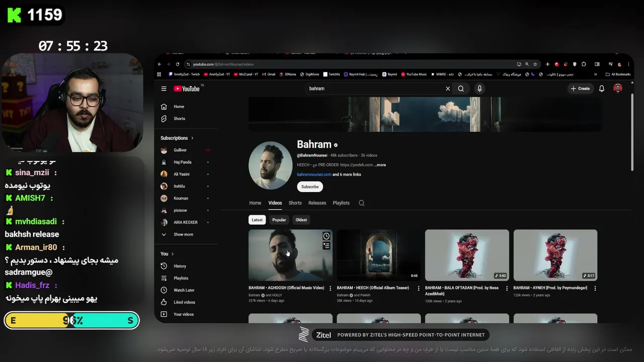Switch to the channel Shorts tab

point(295,203)
